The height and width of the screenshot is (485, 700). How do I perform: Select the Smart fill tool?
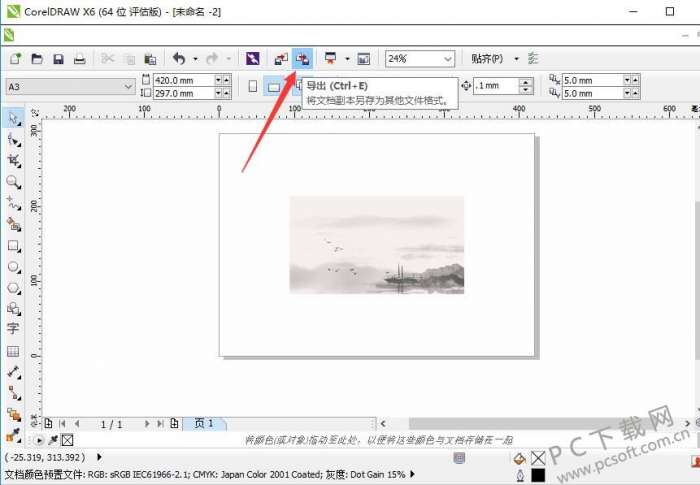coord(14,225)
